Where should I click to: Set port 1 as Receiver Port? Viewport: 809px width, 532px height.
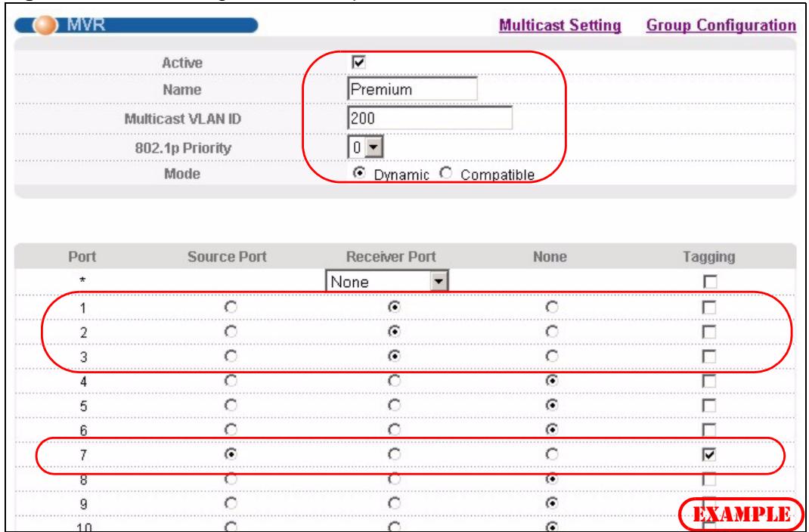tap(395, 308)
